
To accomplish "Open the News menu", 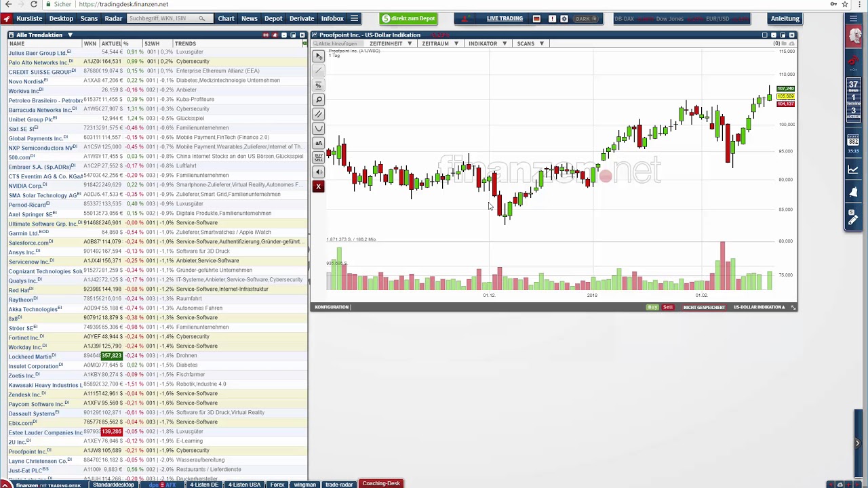I will tap(250, 19).
